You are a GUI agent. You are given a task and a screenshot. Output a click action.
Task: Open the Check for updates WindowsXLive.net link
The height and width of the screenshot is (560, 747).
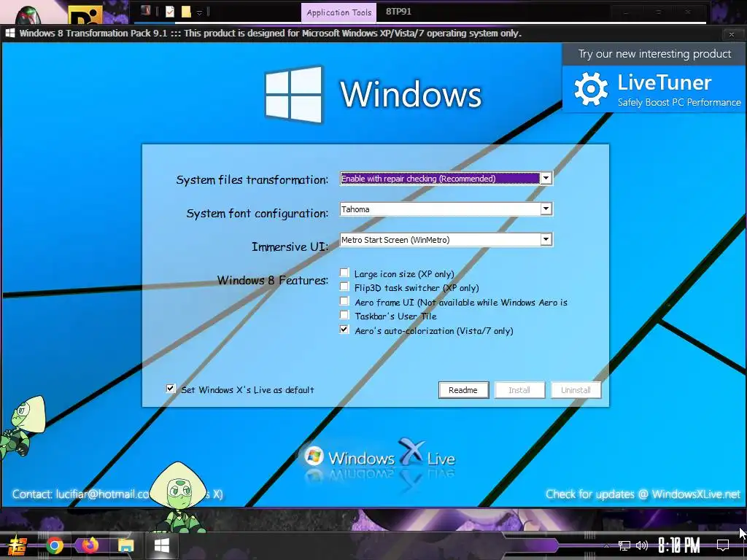click(643, 494)
